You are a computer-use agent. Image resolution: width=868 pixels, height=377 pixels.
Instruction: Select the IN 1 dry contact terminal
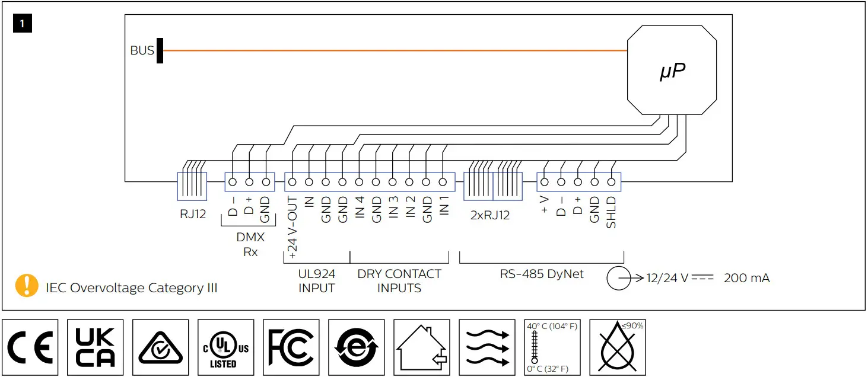[x=443, y=182]
